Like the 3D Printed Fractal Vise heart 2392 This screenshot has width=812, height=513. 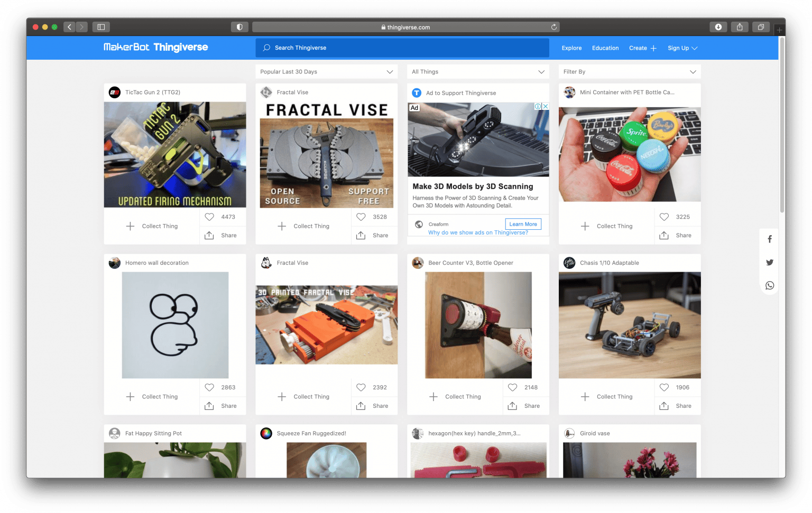click(361, 387)
